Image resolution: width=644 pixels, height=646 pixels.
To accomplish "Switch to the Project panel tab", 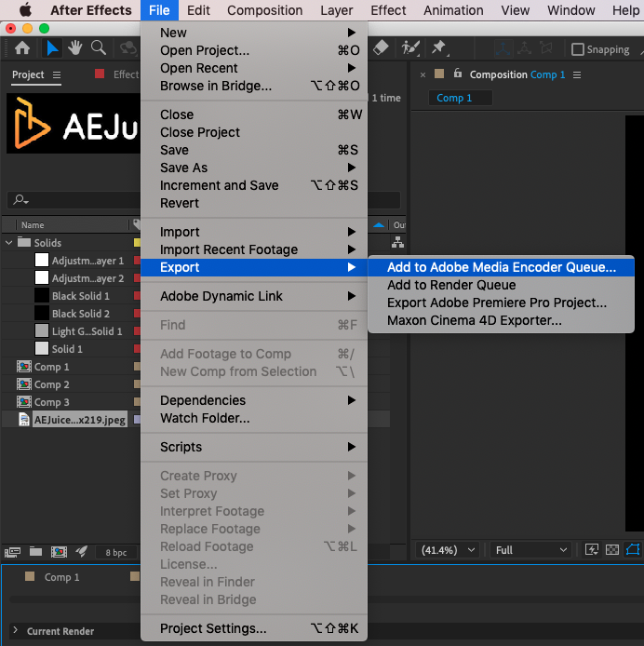I will click(28, 74).
